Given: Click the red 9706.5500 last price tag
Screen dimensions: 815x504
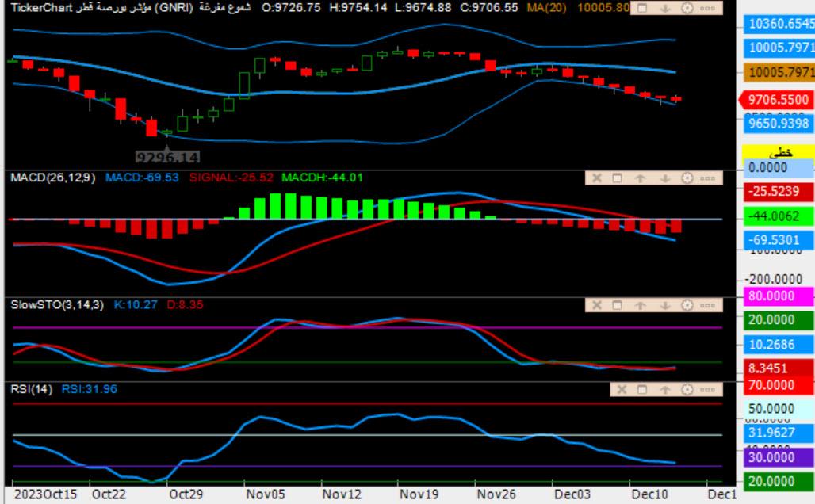Looking at the screenshot, I should (775, 100).
